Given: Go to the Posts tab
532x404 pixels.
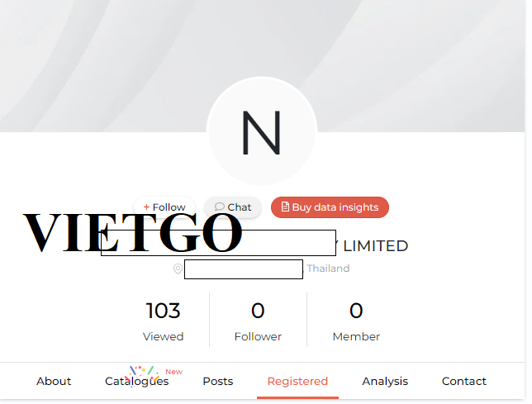Looking at the screenshot, I should click(218, 381).
